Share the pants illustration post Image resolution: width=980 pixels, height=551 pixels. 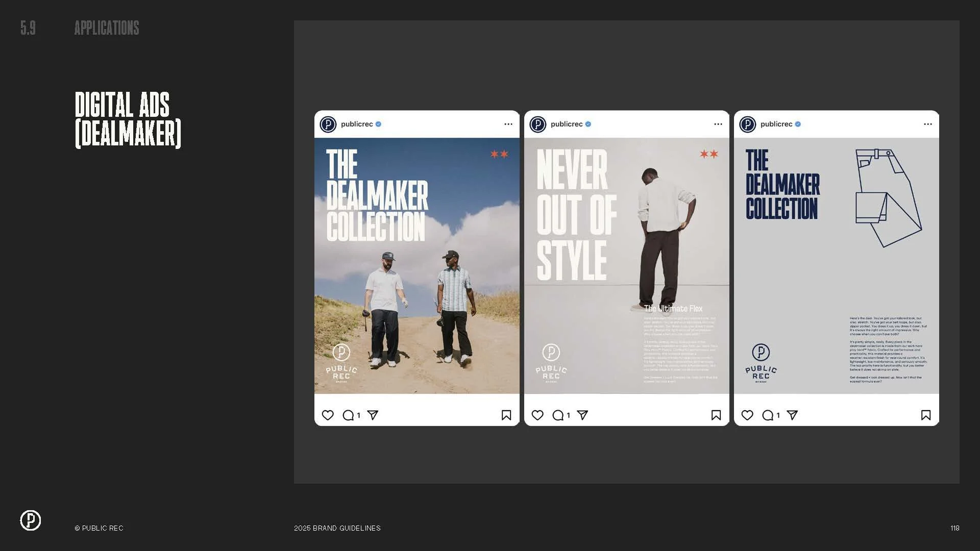pos(793,415)
